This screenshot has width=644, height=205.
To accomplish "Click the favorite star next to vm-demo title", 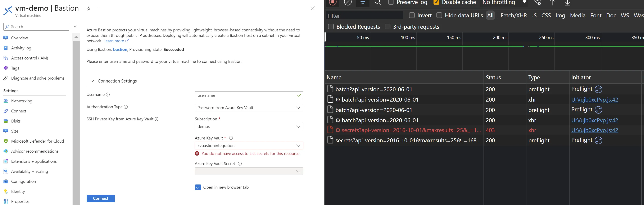I will click(x=89, y=9).
